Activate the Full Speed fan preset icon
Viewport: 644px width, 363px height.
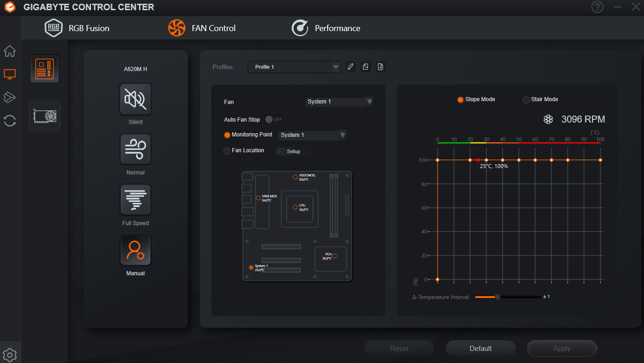tap(136, 200)
